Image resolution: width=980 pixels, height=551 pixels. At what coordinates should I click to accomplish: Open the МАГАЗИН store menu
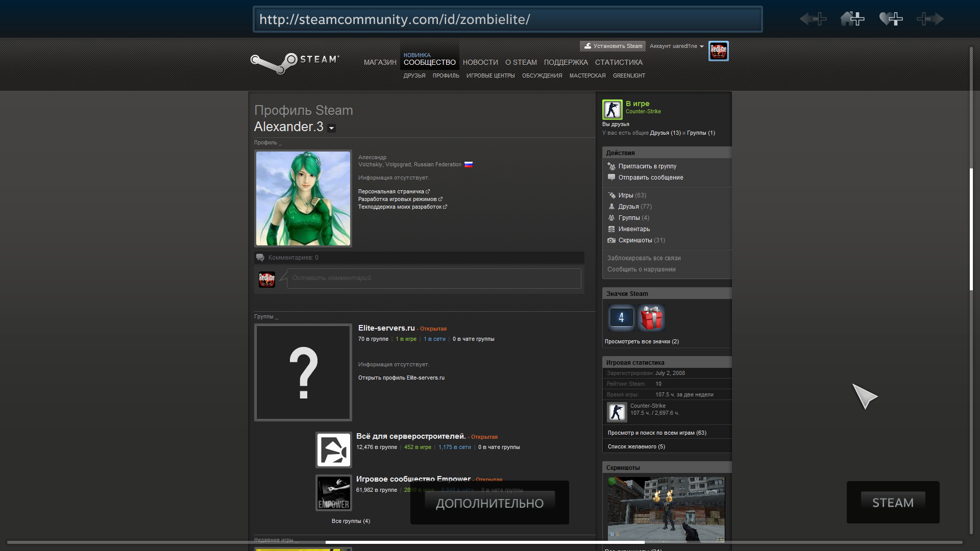380,62
